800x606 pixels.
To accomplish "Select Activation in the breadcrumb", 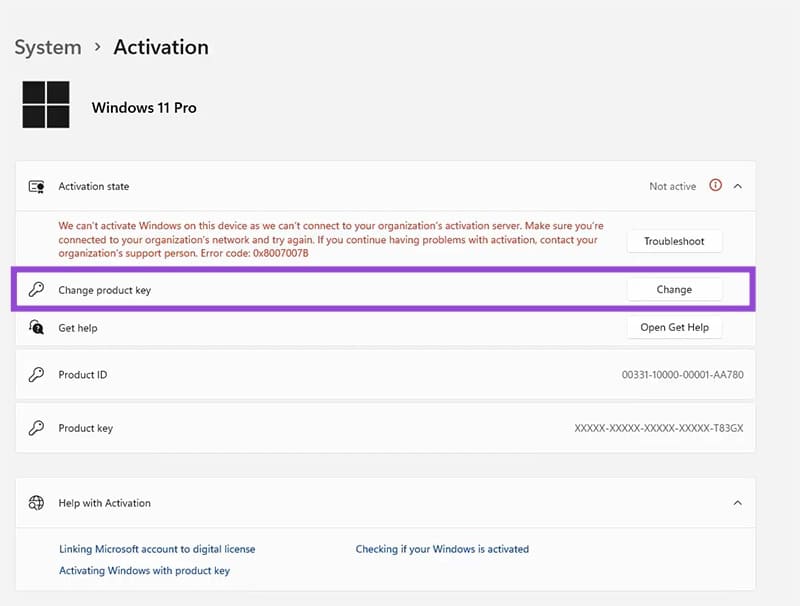I will click(160, 47).
